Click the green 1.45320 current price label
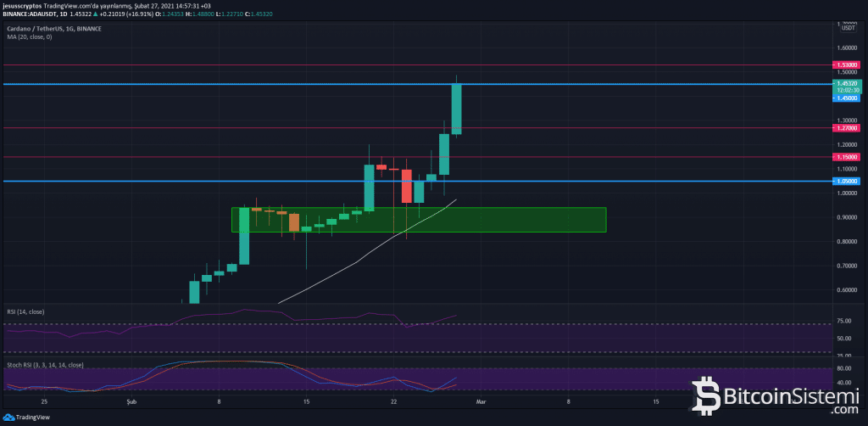The height and width of the screenshot is (426, 868). (847, 83)
